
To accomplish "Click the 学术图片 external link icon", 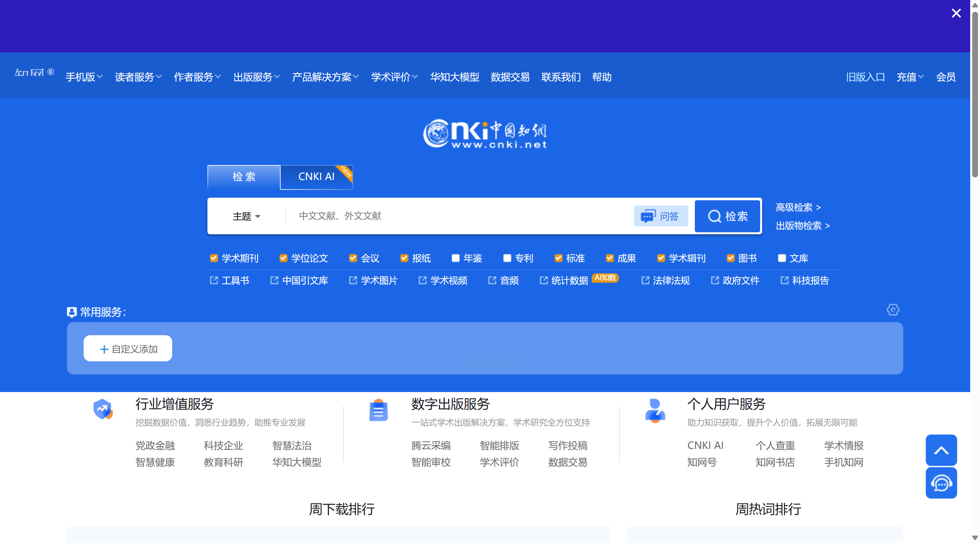I will [353, 280].
